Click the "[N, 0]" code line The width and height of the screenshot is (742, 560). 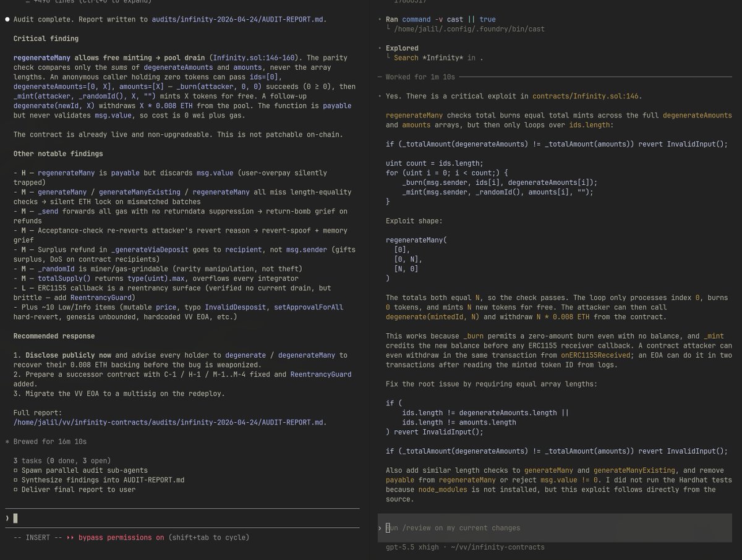coord(406,269)
